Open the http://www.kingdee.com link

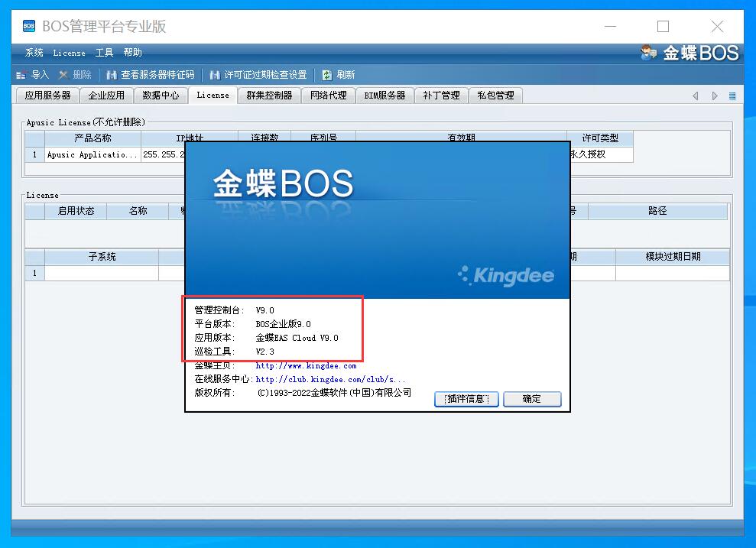[x=307, y=366]
